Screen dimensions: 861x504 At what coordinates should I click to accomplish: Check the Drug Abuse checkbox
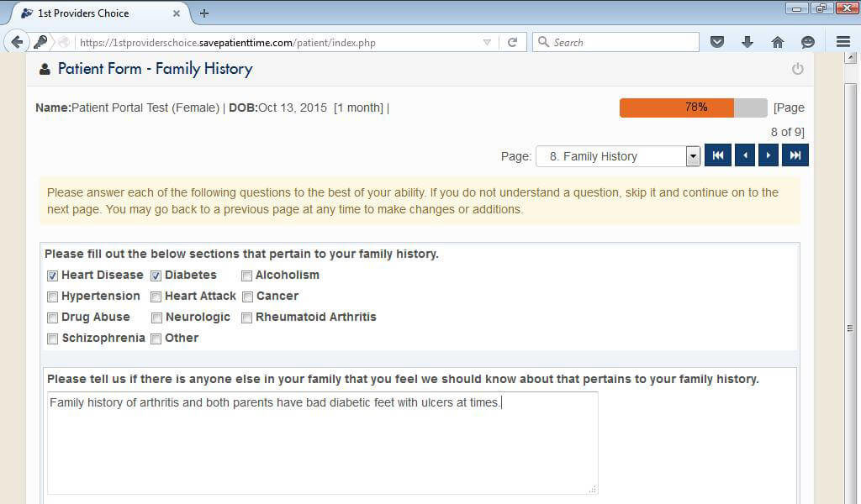point(52,318)
